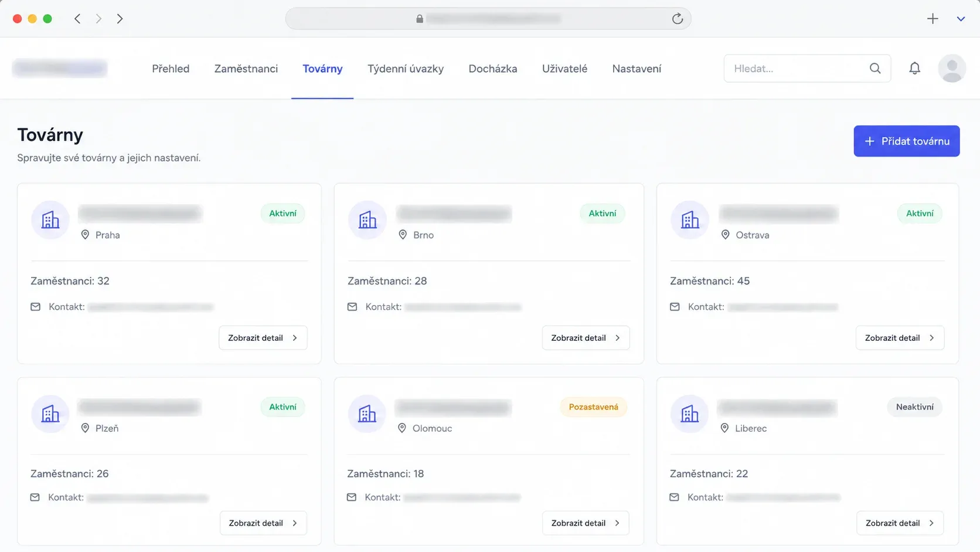The height and width of the screenshot is (552, 980).
Task: Click Aktivní badge on Ostrava card
Action: point(920,214)
